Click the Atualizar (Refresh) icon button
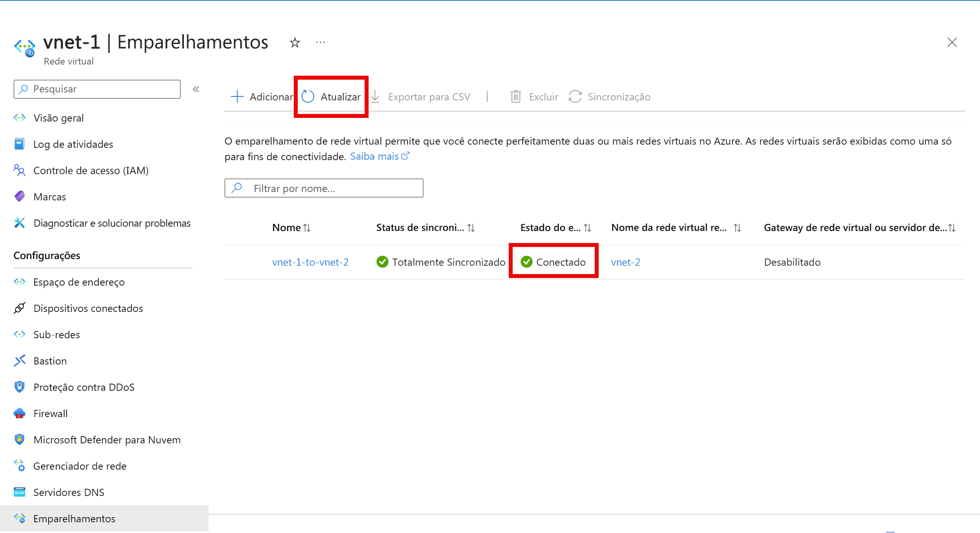Image resolution: width=980 pixels, height=533 pixels. click(x=307, y=96)
